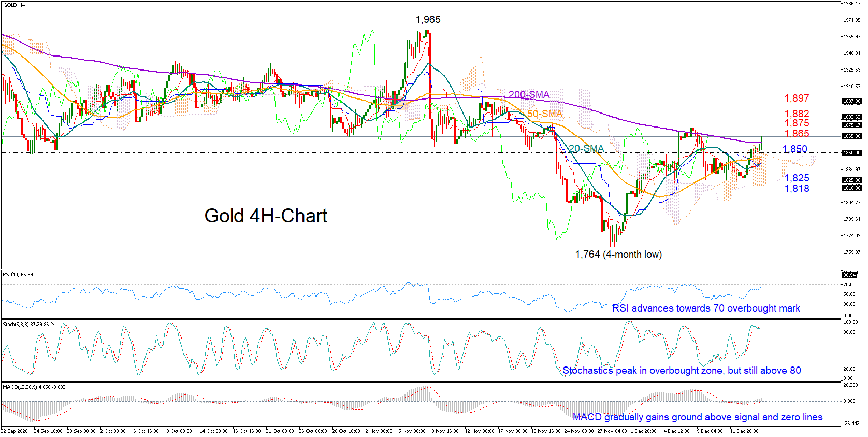The width and height of the screenshot is (868, 437).
Task: Click the purple 200-SMA label
Action: [x=529, y=94]
